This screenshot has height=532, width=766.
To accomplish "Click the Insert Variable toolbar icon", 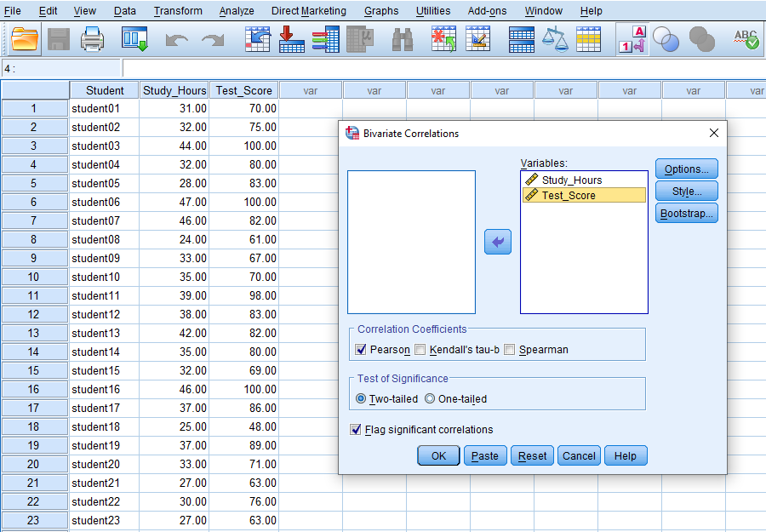I will click(x=477, y=39).
